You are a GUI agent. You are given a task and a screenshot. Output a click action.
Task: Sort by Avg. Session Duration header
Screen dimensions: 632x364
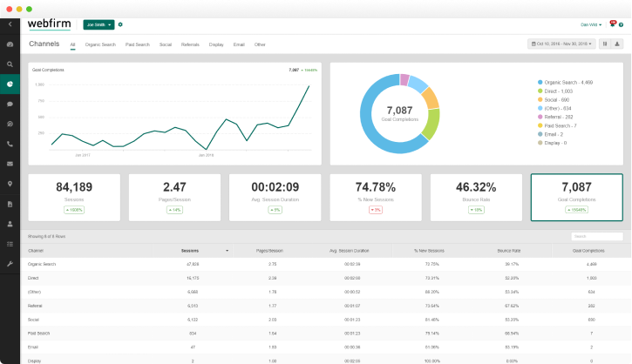(x=349, y=251)
